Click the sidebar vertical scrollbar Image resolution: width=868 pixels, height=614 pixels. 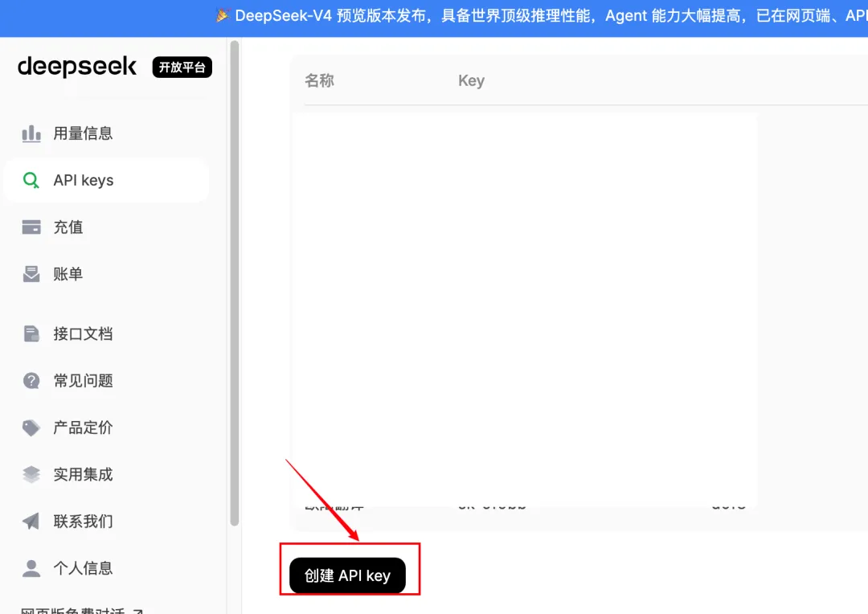[235, 282]
